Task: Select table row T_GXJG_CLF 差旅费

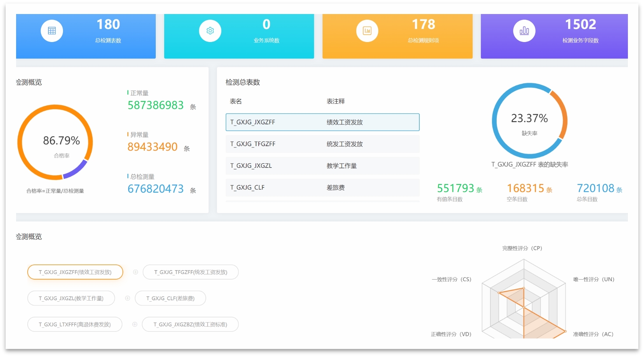Action: coord(322,187)
